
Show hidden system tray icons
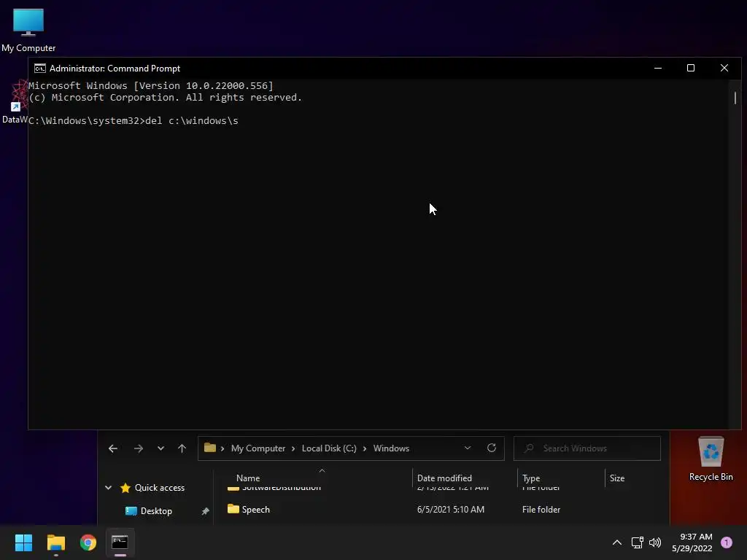(x=617, y=542)
